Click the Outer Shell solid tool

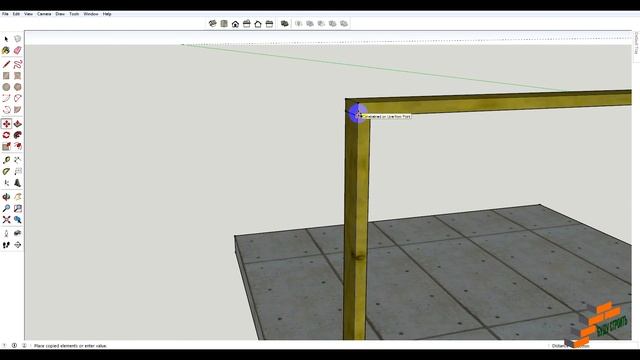(x=284, y=24)
